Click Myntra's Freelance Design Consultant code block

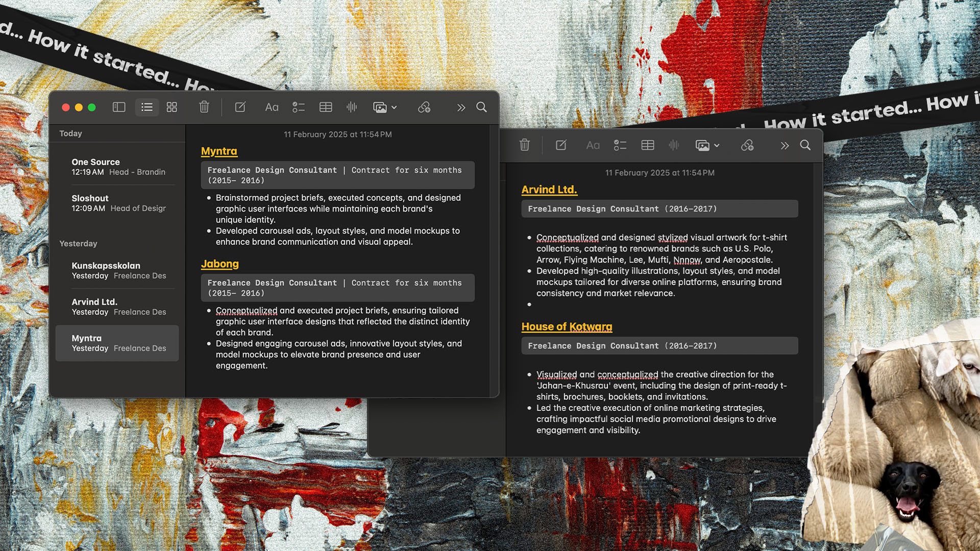(x=338, y=175)
